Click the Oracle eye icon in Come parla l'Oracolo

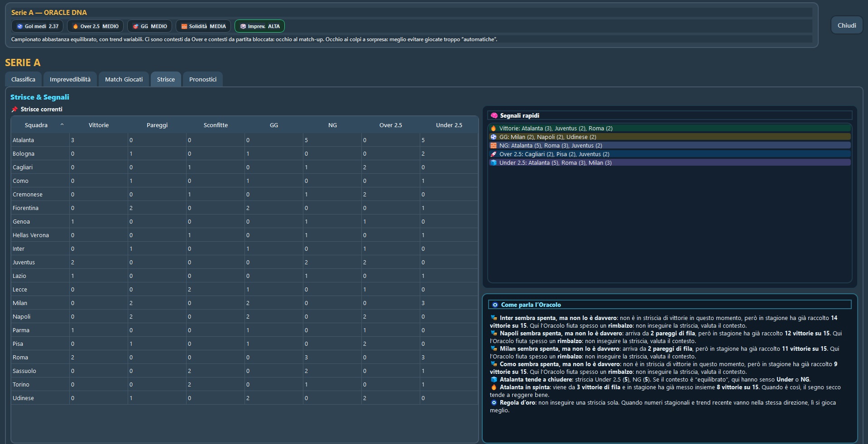pyautogui.click(x=496, y=305)
